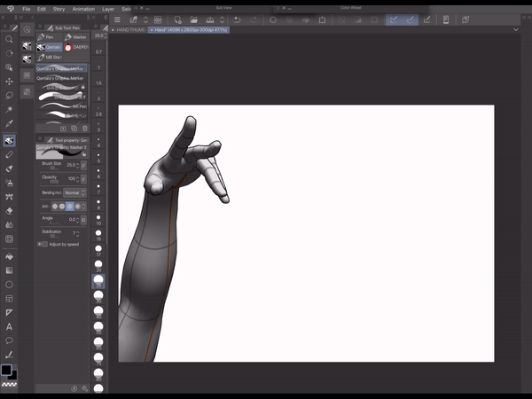Screen dimensions: 532x399
Task: Select the weak anti-aliasing option
Action: pyautogui.click(x=62, y=207)
